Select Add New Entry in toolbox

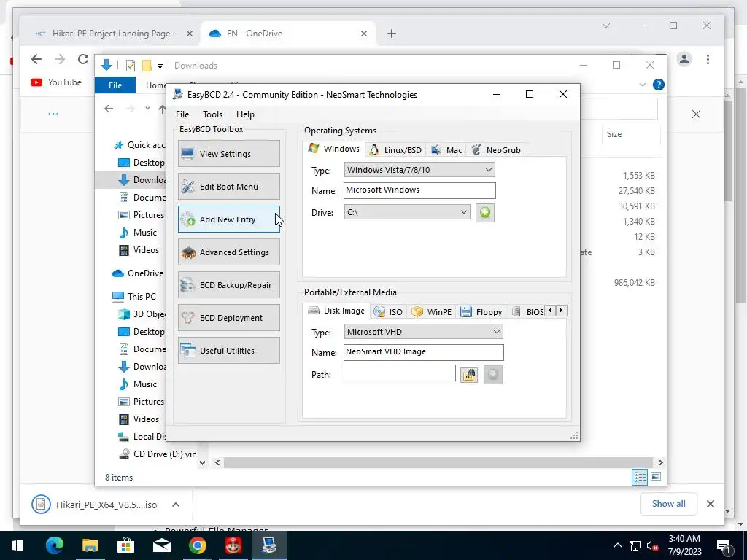pyautogui.click(x=228, y=219)
